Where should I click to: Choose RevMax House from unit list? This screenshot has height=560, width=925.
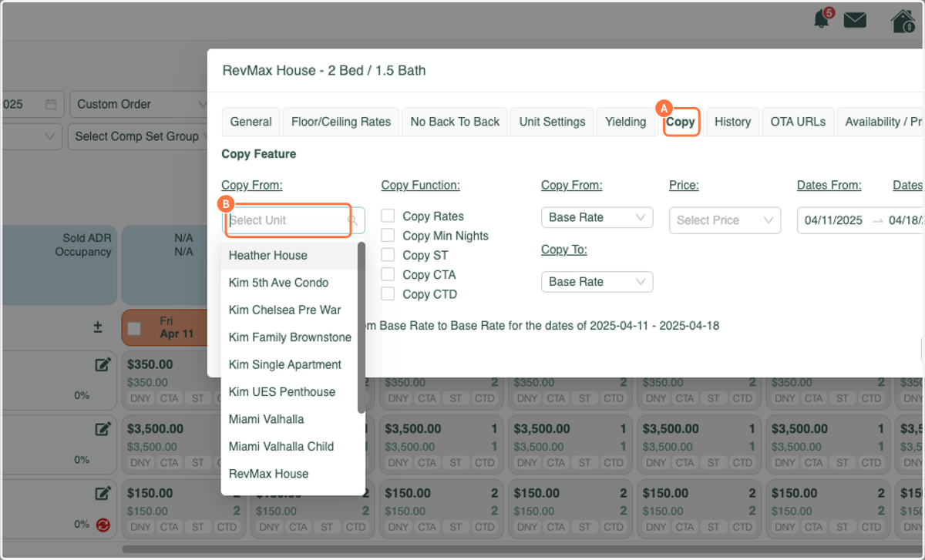tap(289, 474)
